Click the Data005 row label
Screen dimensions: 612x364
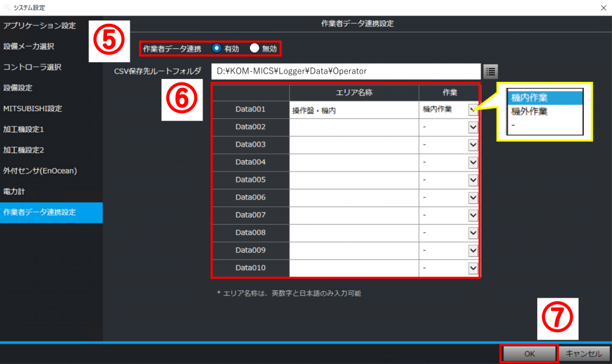click(250, 180)
